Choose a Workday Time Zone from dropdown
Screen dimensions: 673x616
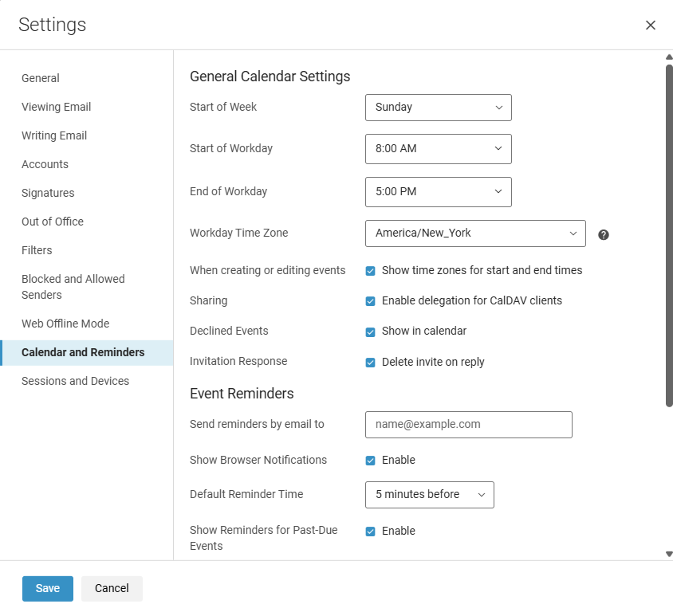click(x=475, y=233)
